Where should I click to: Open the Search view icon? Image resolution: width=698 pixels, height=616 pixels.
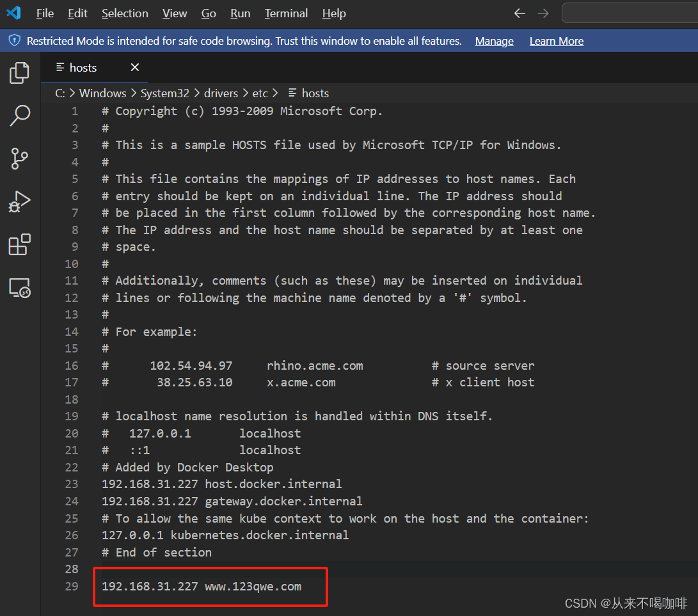[x=20, y=115]
